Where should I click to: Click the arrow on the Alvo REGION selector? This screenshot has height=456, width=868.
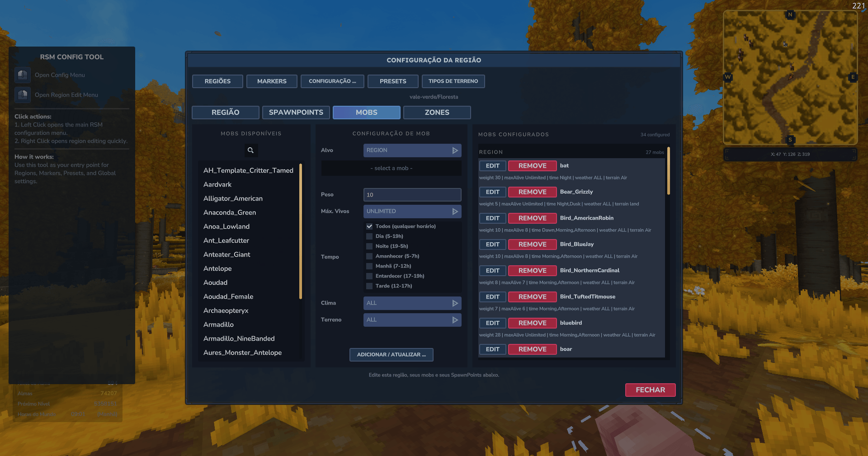pos(455,150)
